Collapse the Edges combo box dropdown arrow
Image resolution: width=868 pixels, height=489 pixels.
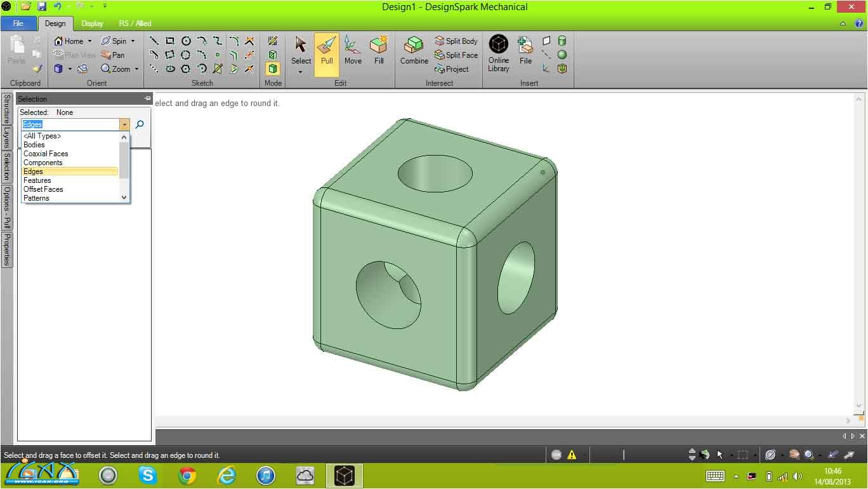click(x=124, y=125)
